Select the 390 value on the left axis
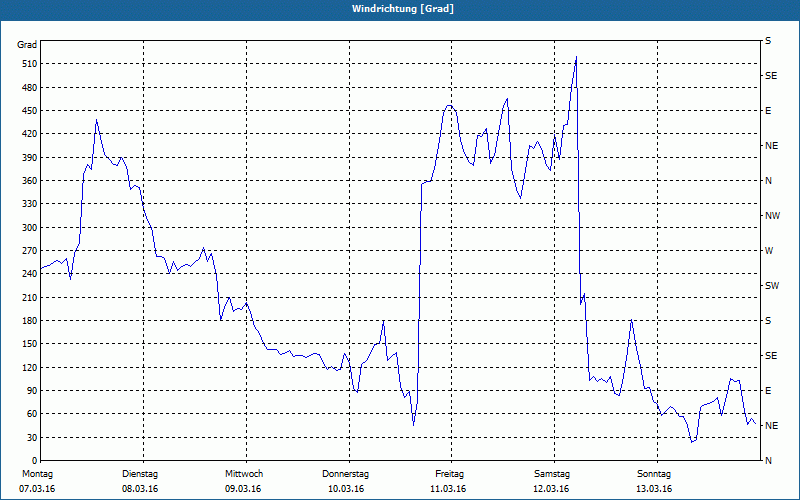The image size is (800, 500). pos(30,158)
